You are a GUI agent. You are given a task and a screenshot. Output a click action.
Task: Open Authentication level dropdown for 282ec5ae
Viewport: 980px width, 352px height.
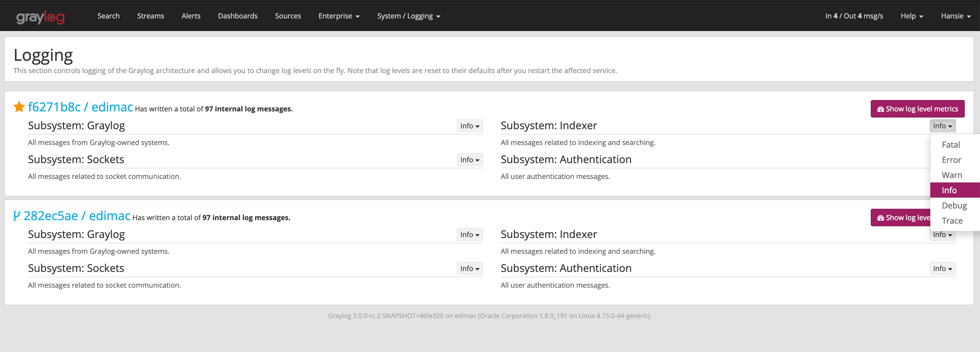pos(942,269)
